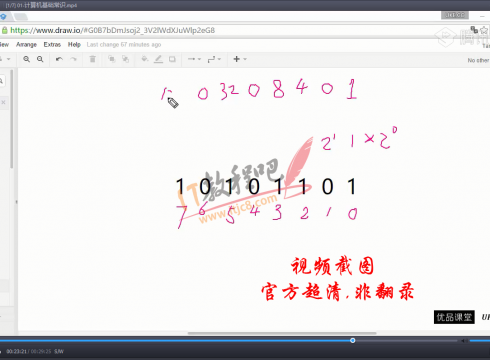Image resolution: width=490 pixels, height=360 pixels.
Task: Click the search icon in left sidebar
Action: tap(2, 81)
